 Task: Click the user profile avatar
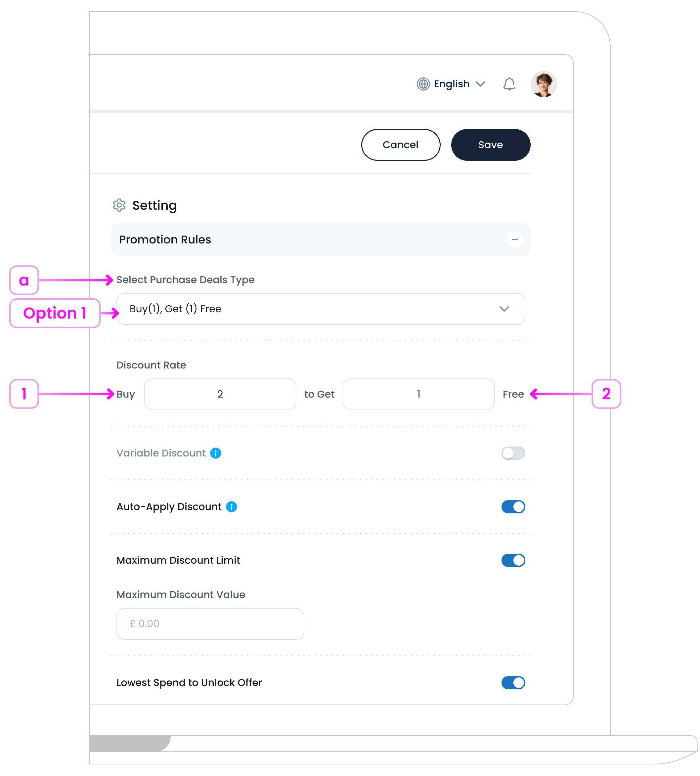click(x=544, y=84)
